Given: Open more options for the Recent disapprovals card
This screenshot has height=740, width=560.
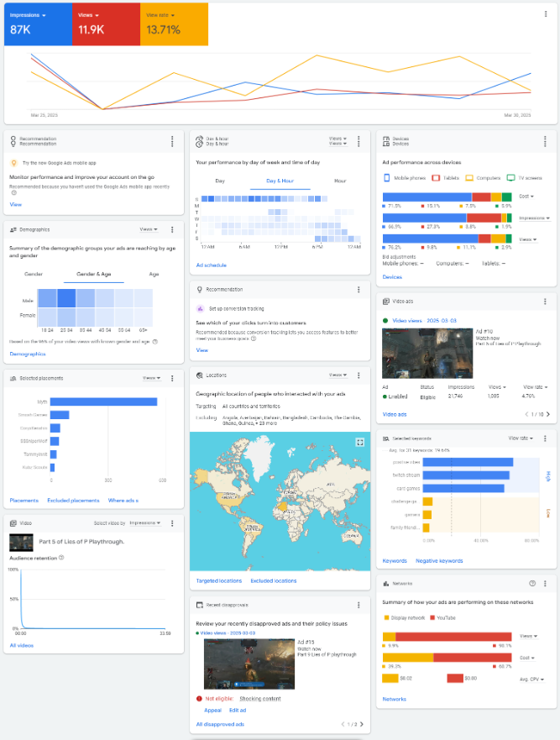Looking at the screenshot, I should [359, 604].
